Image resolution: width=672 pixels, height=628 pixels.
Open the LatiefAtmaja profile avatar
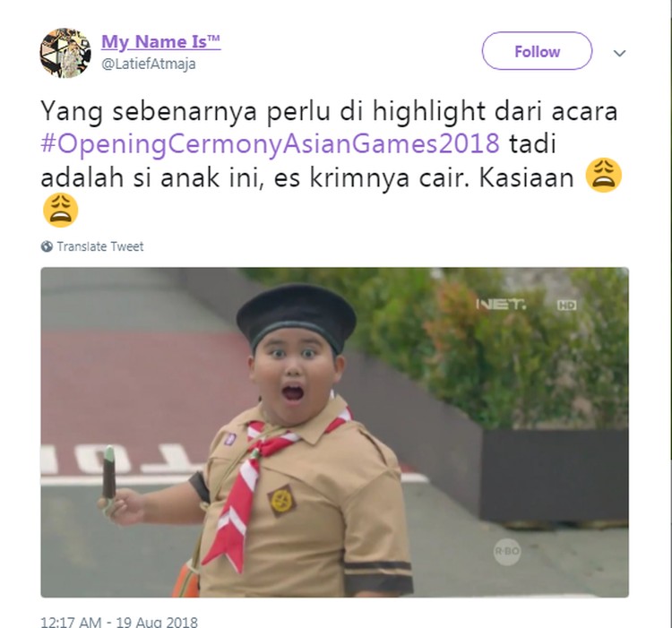[65, 53]
